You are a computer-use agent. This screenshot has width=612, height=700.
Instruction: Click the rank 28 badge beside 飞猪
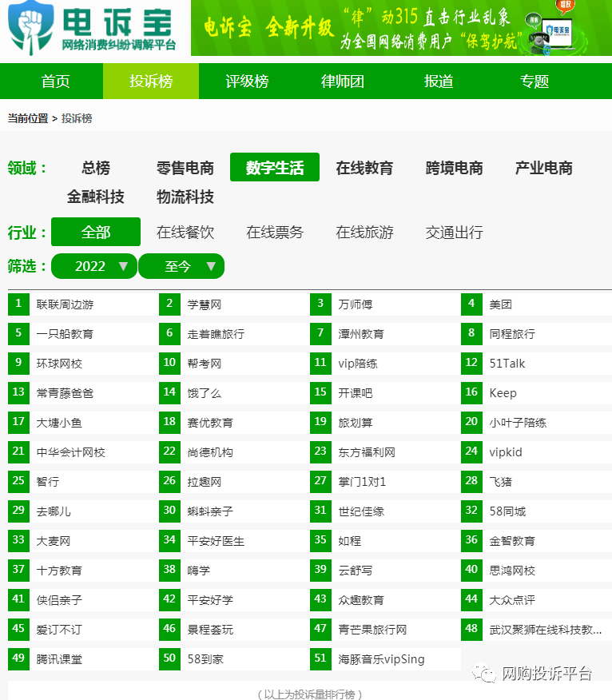coord(471,482)
